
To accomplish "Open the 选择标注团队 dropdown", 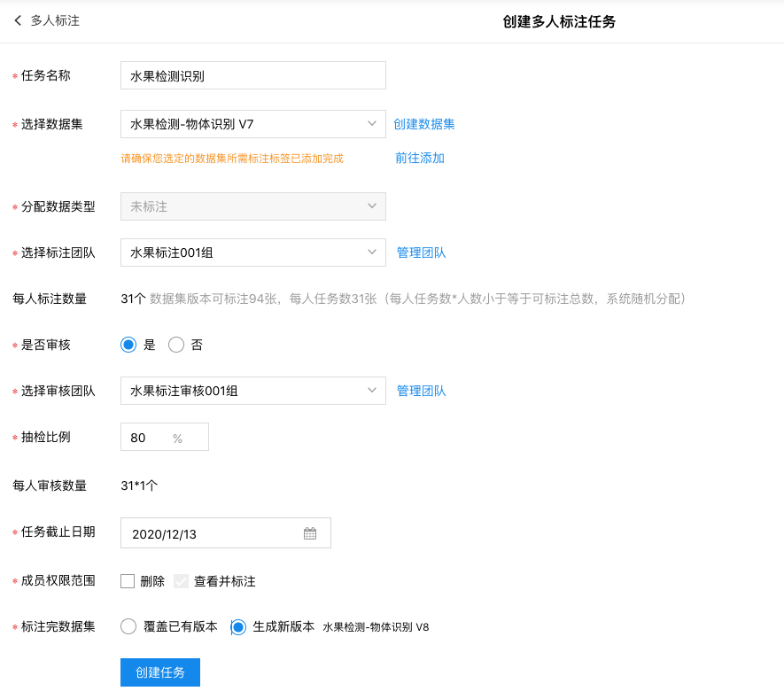I will pyautogui.click(x=252, y=252).
